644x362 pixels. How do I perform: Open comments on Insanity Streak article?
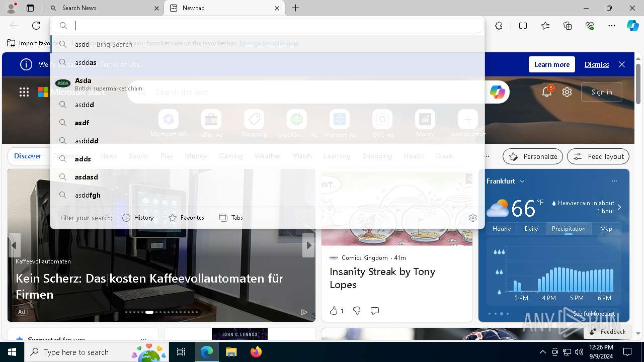[x=374, y=311]
